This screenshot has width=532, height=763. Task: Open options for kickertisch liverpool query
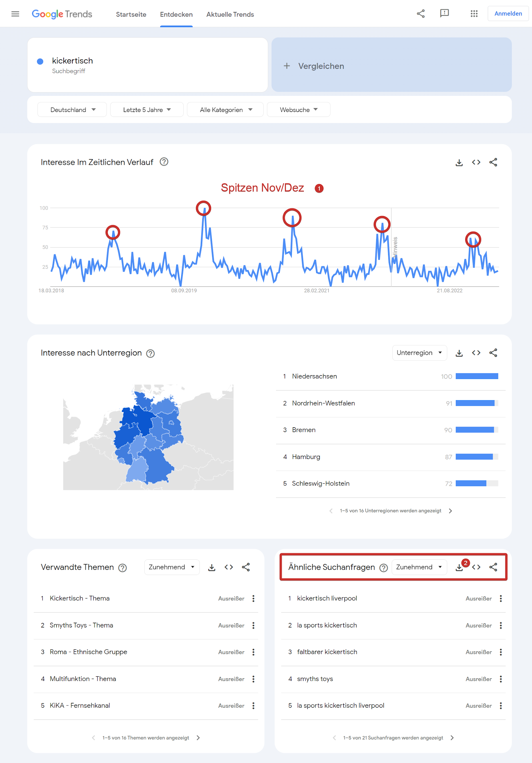point(501,598)
